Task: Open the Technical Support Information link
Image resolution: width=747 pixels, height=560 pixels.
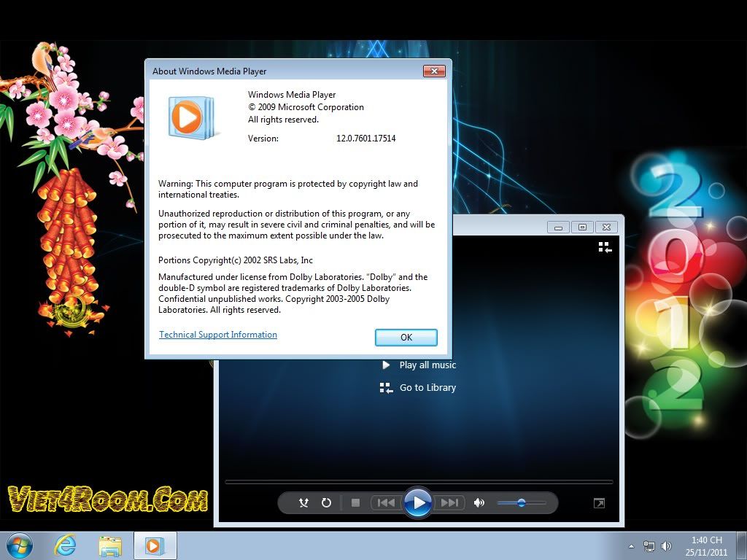Action: tap(218, 335)
